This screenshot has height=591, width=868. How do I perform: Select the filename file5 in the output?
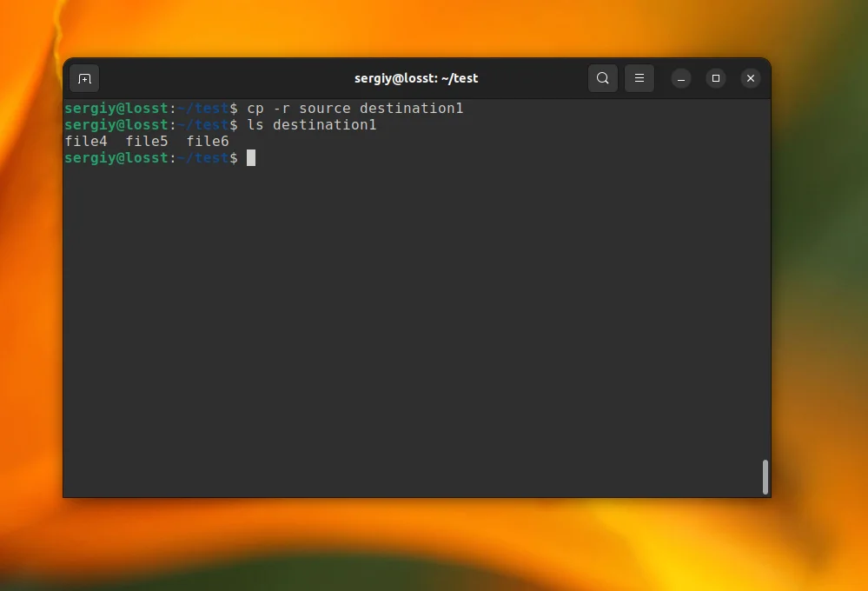(x=147, y=141)
